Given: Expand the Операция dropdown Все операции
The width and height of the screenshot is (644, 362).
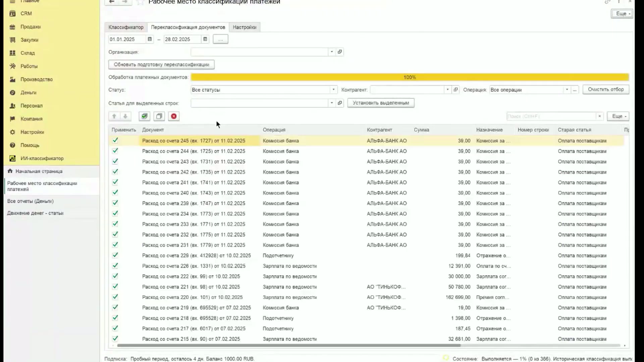Looking at the screenshot, I should click(x=567, y=90).
